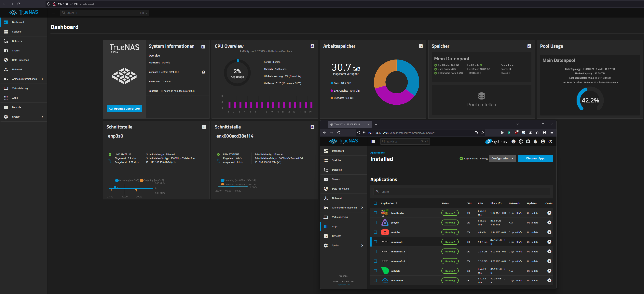Click Pool erstellen in the Speicher widget
The width and height of the screenshot is (644, 294).
click(x=482, y=100)
